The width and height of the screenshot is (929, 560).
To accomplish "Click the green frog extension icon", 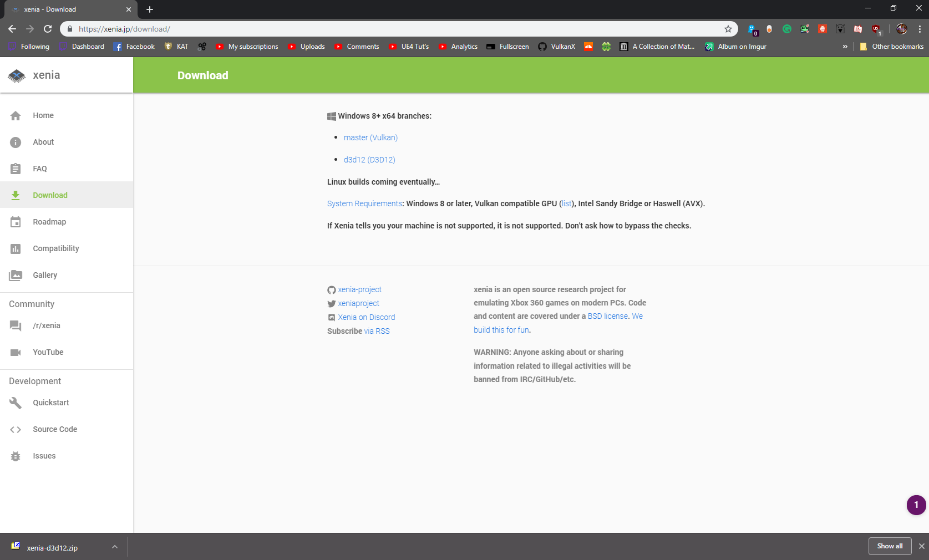I will [x=805, y=29].
